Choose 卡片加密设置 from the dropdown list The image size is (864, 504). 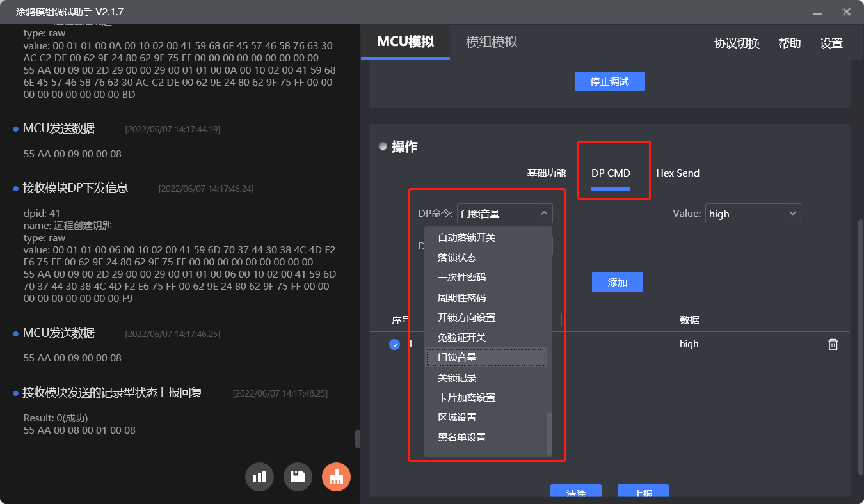[486, 398]
